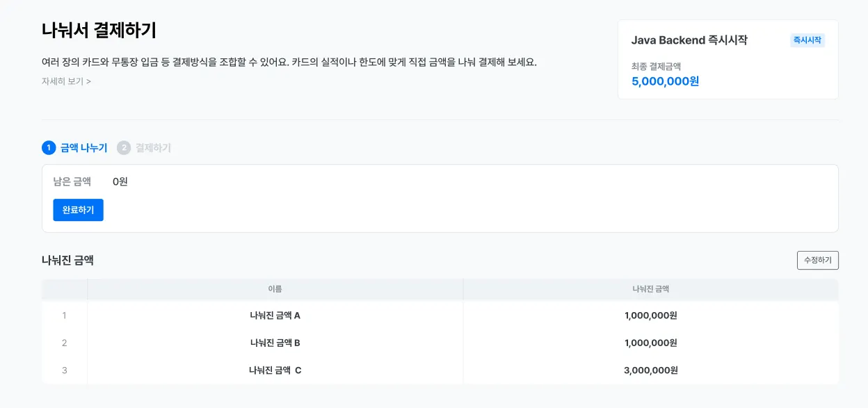Click the 즉시시작 badge
This screenshot has width=868, height=408.
[x=807, y=40]
